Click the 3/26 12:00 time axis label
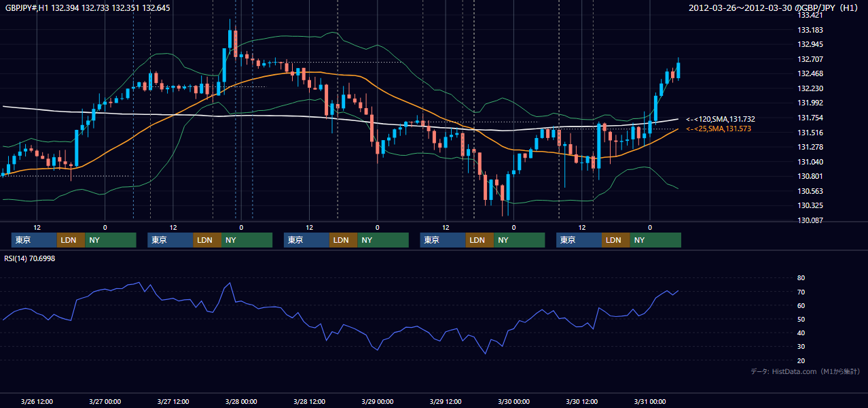Screen dimensions: 868x408 [x=37, y=402]
